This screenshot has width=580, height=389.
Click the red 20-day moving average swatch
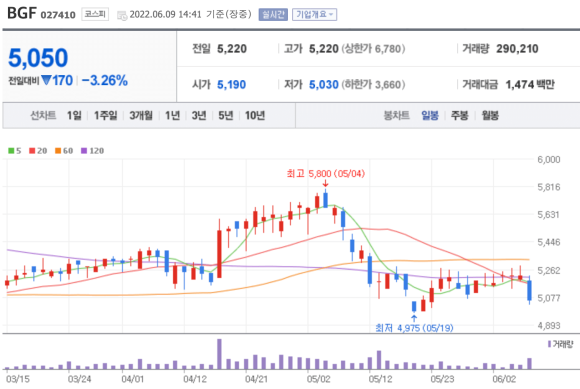point(32,151)
